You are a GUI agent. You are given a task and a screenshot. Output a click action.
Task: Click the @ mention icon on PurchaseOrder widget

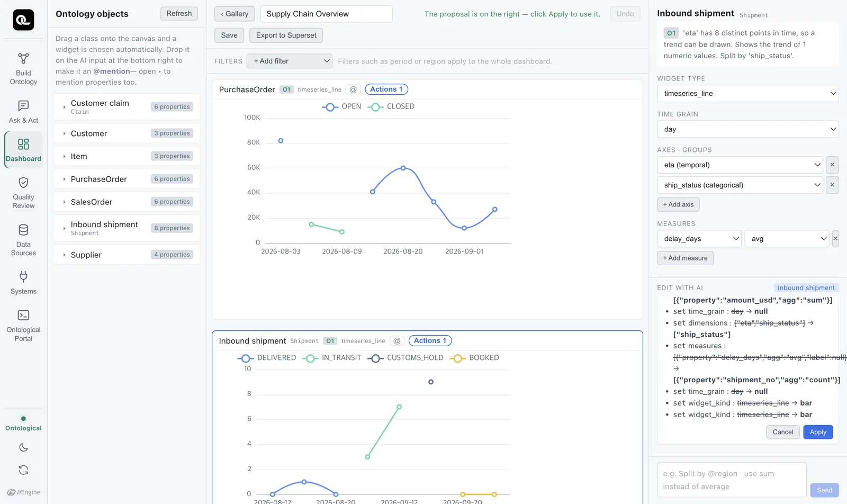(x=353, y=89)
